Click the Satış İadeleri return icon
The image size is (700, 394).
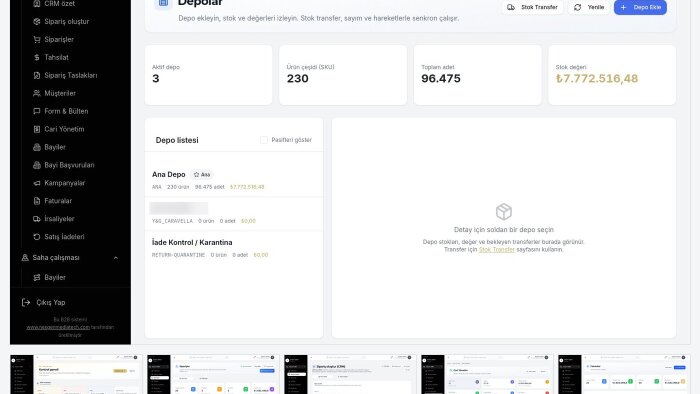[37, 236]
